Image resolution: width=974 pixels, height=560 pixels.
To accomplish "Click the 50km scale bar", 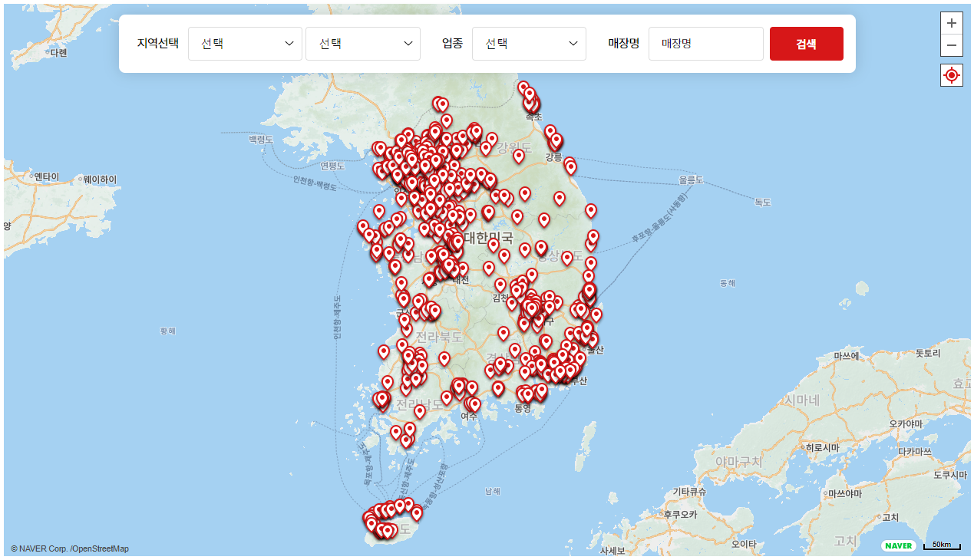I will 942,545.
